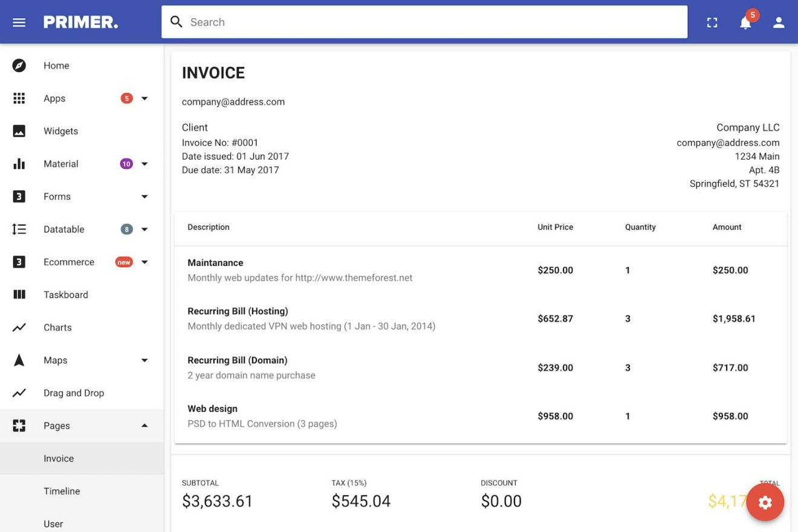Open the User page item
The image size is (798, 532).
coord(53,524)
